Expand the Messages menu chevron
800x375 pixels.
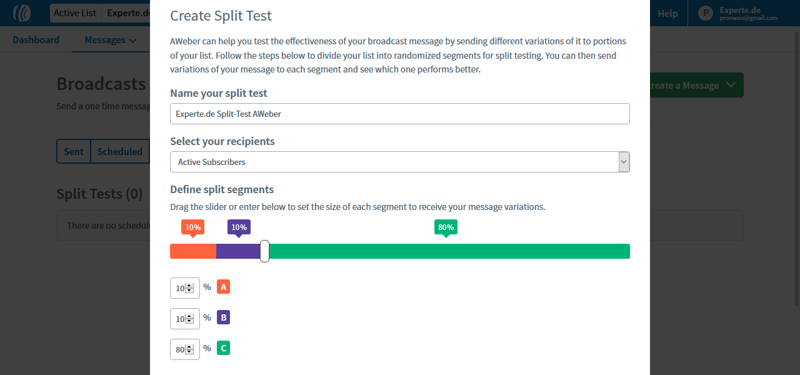(133, 40)
